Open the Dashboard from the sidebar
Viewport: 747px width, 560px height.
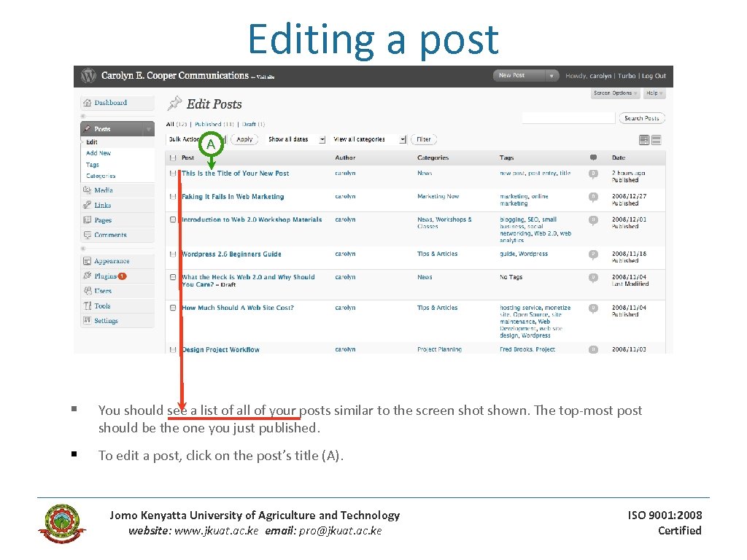(110, 103)
